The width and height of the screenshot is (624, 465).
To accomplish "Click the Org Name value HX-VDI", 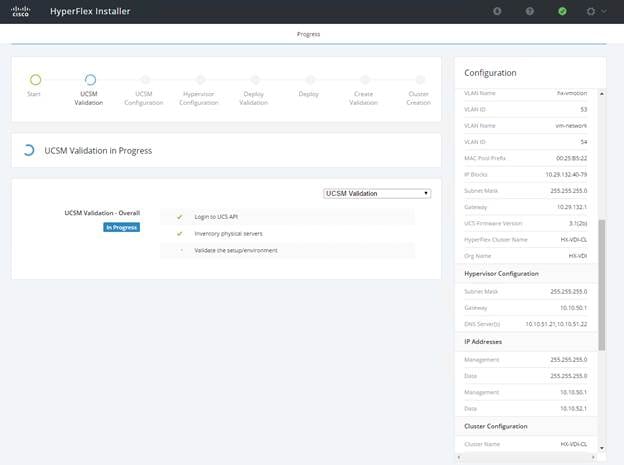I will point(578,256).
